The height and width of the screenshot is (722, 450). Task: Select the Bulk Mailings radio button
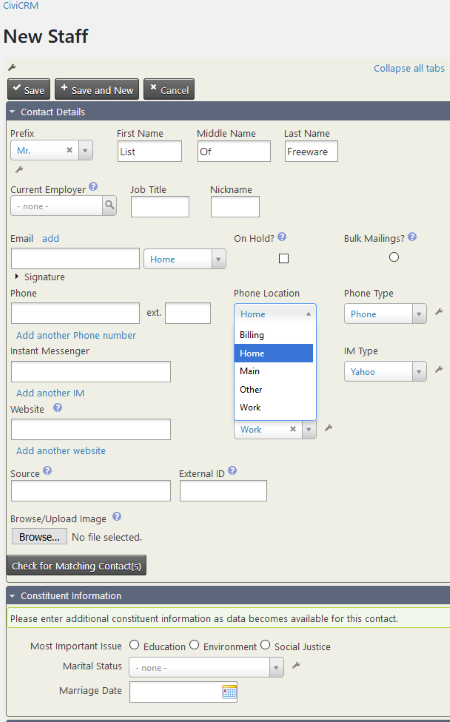(x=394, y=257)
